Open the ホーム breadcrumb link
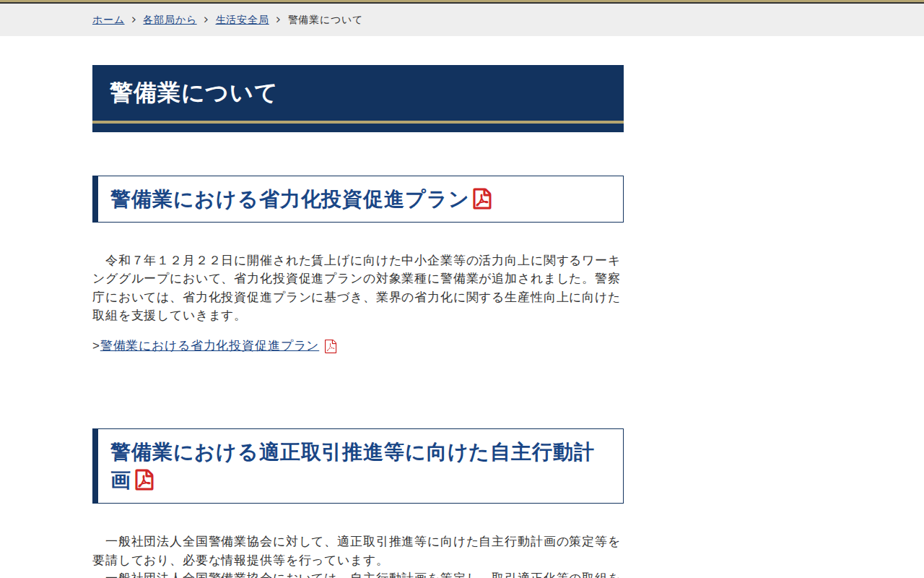 108,20
